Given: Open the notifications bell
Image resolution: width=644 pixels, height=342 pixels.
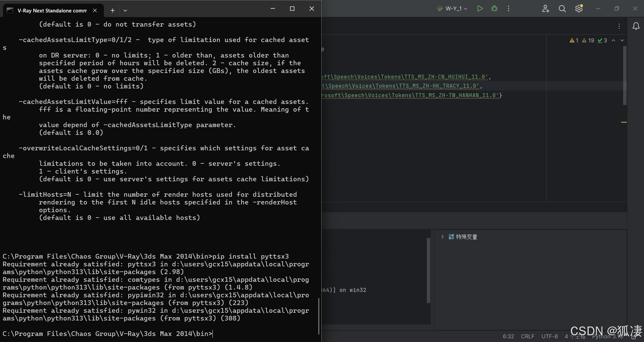Looking at the screenshot, I should pyautogui.click(x=636, y=26).
